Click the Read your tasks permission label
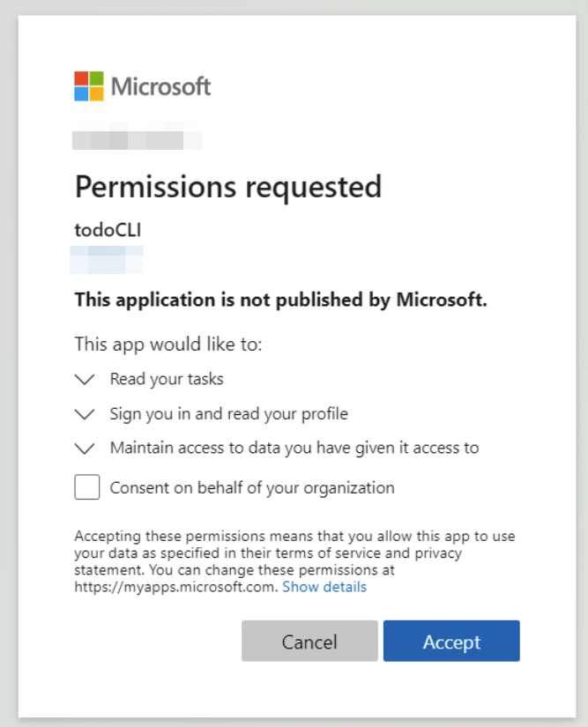Viewport: 588px width, 727px height. click(x=167, y=379)
